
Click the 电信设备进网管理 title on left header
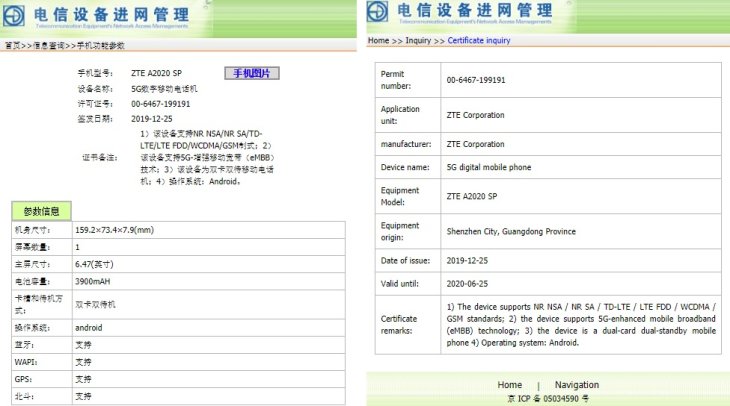[x=111, y=14]
